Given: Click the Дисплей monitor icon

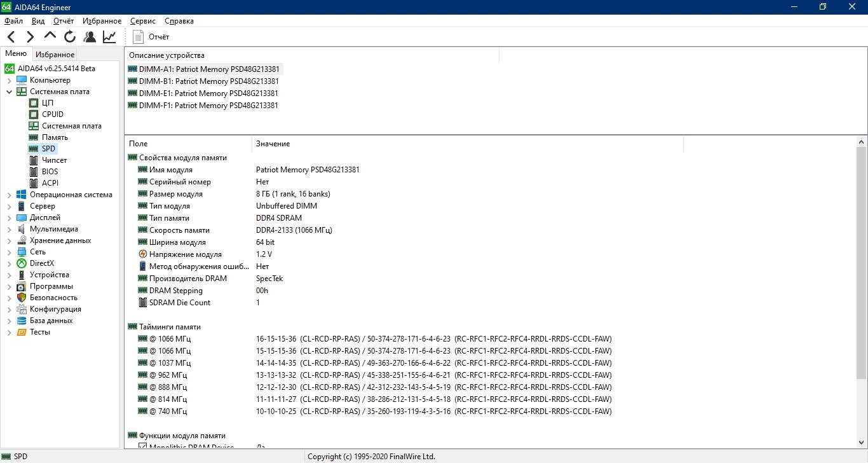Looking at the screenshot, I should coord(22,218).
